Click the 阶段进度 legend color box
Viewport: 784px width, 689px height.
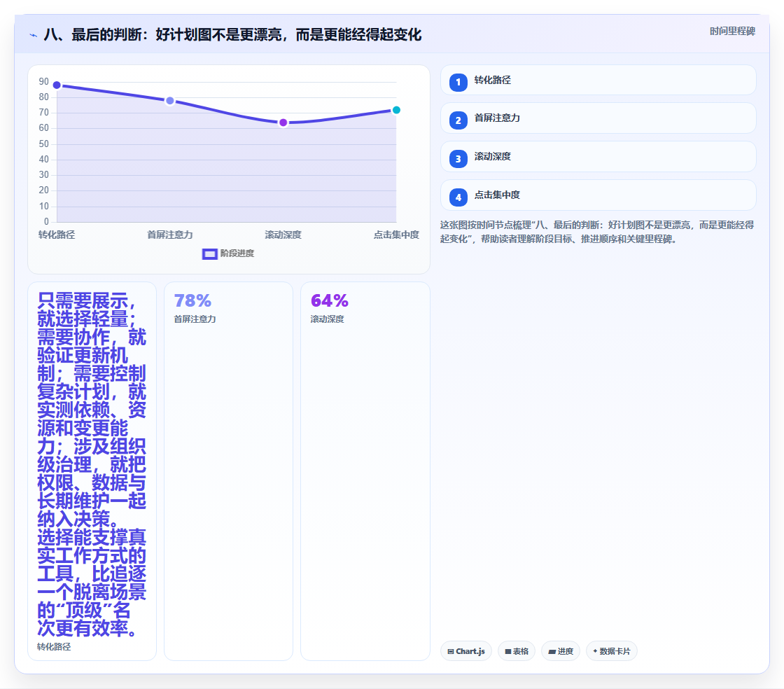click(x=209, y=254)
